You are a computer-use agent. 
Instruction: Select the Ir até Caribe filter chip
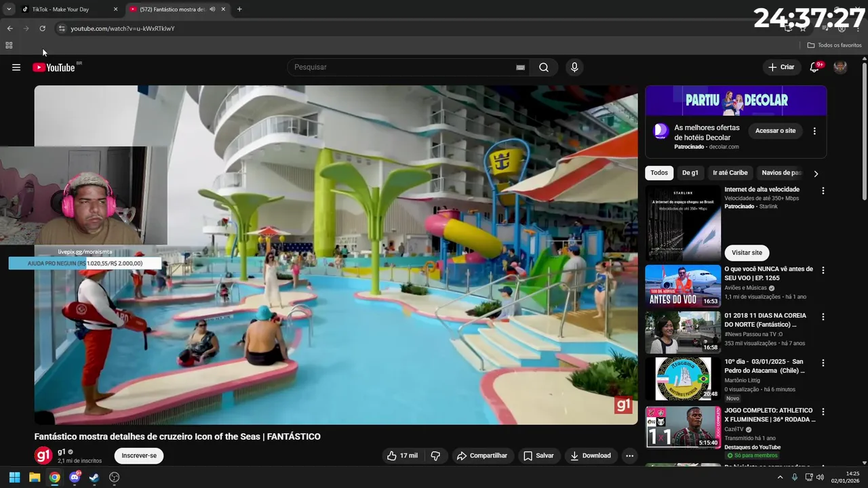(730, 173)
